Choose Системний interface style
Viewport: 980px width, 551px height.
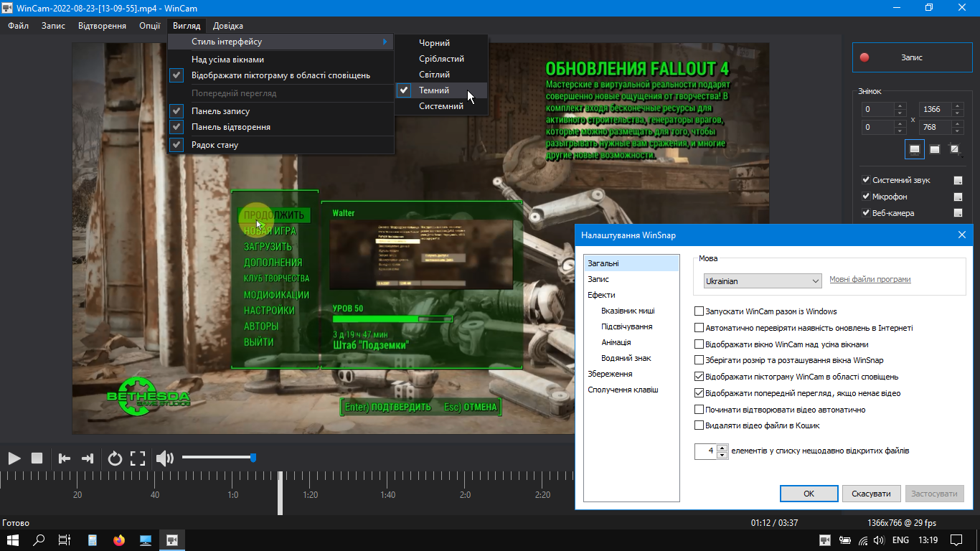[x=441, y=106]
